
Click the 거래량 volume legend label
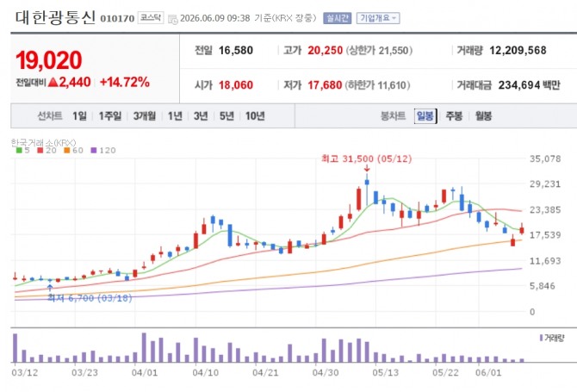(x=555, y=338)
